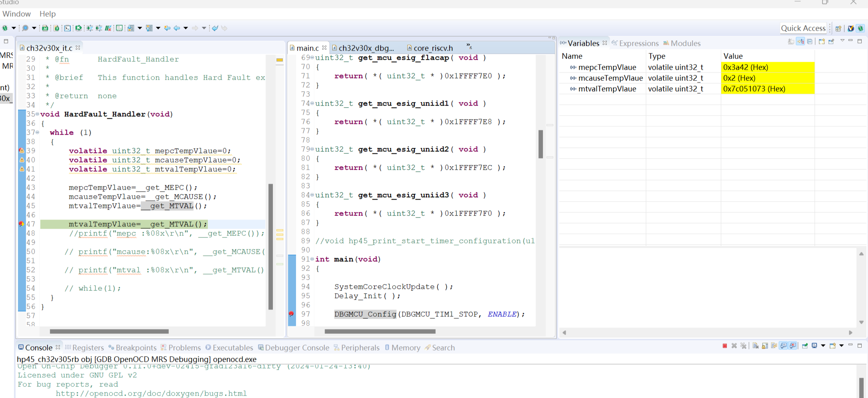Screen dimensions: 868x398
Task: Toggle the highlighted Variables view layout button
Action: coord(801,41)
